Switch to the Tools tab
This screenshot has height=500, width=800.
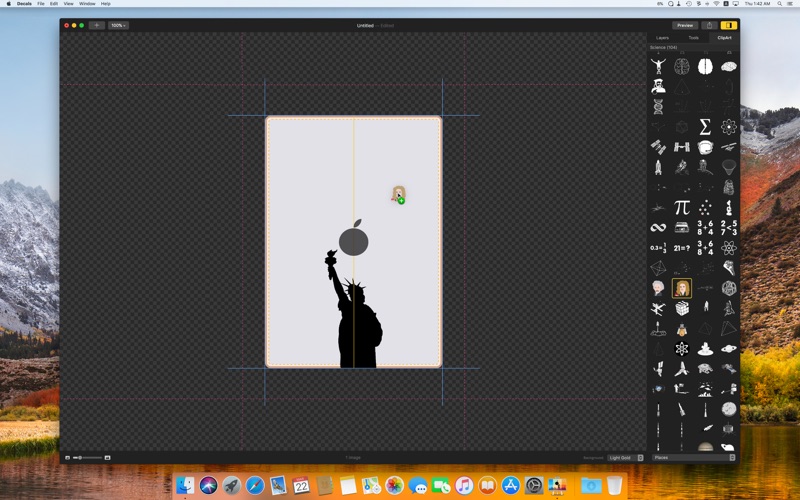pos(693,38)
